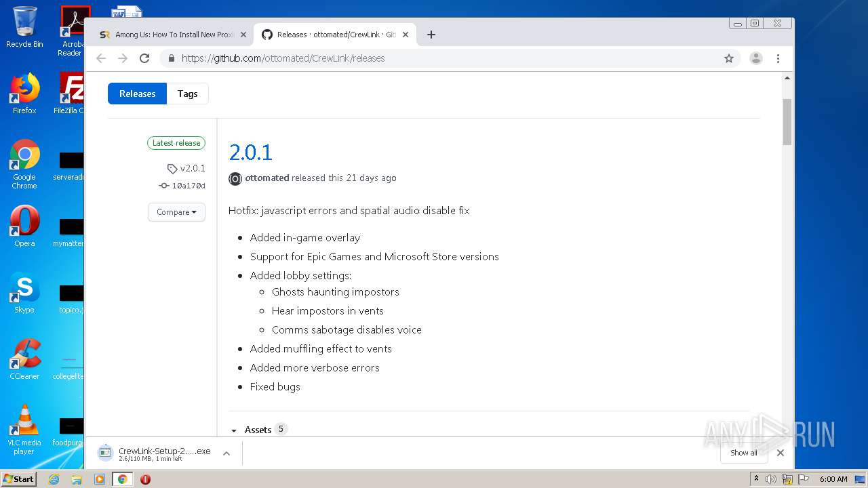Click 'Added in-game overlay' bullet
868x488 pixels.
click(x=305, y=237)
